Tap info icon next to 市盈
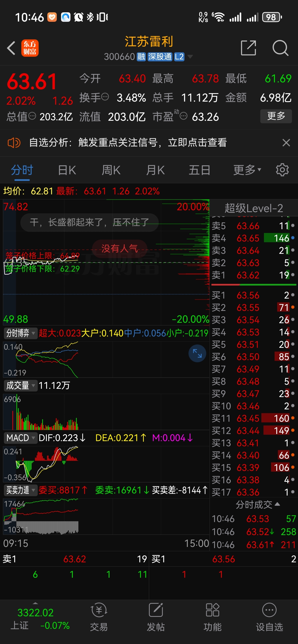 click(183, 116)
